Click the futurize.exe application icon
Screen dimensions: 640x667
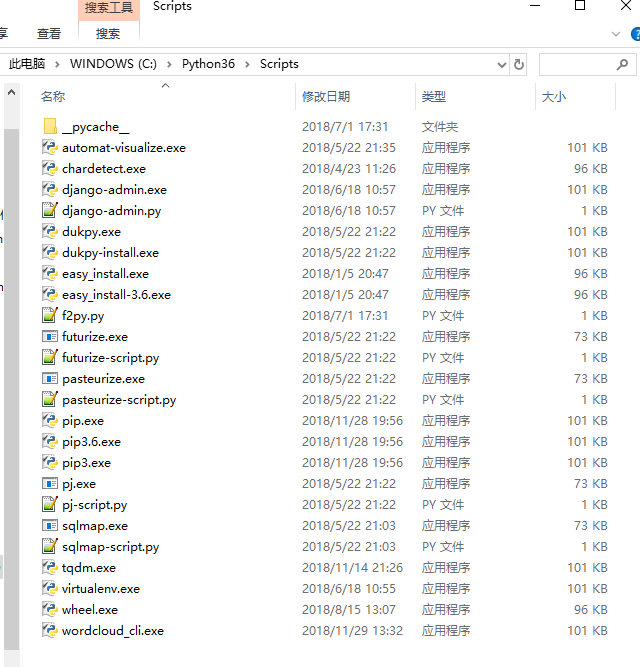(x=50, y=336)
